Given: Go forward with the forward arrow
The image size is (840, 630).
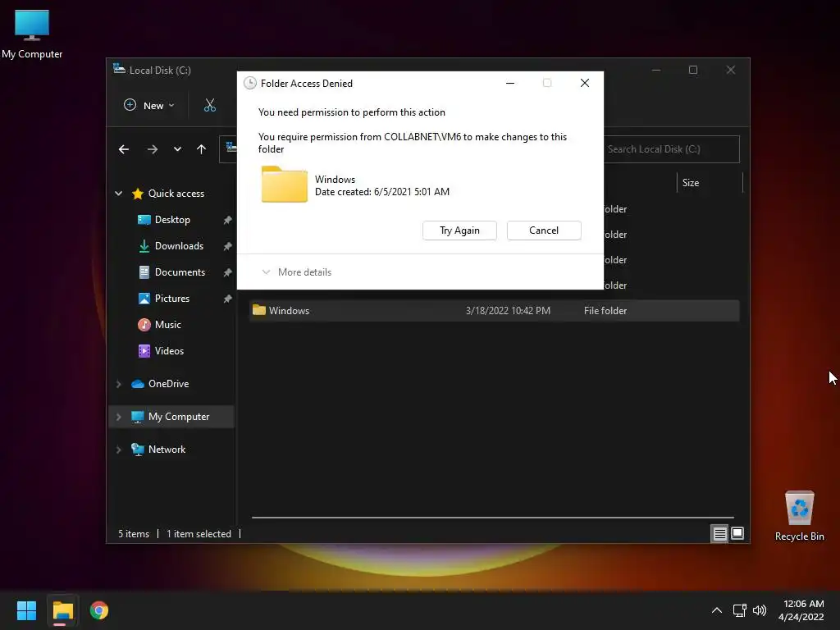Looking at the screenshot, I should [152, 149].
